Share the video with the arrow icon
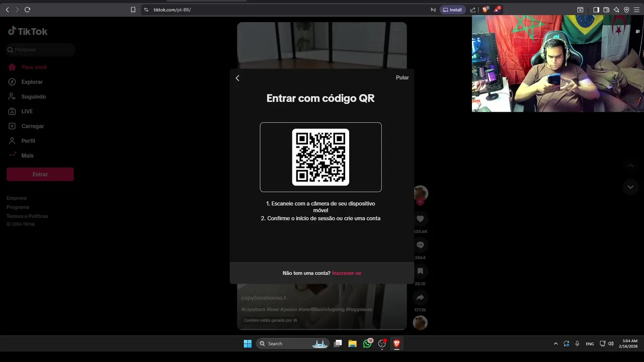This screenshot has height=362, width=644. tap(420, 297)
